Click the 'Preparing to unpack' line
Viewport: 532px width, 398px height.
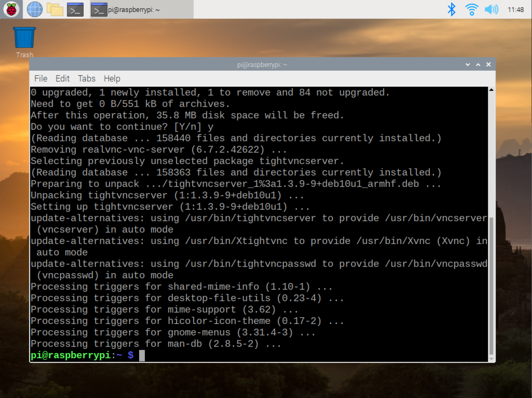[236, 184]
